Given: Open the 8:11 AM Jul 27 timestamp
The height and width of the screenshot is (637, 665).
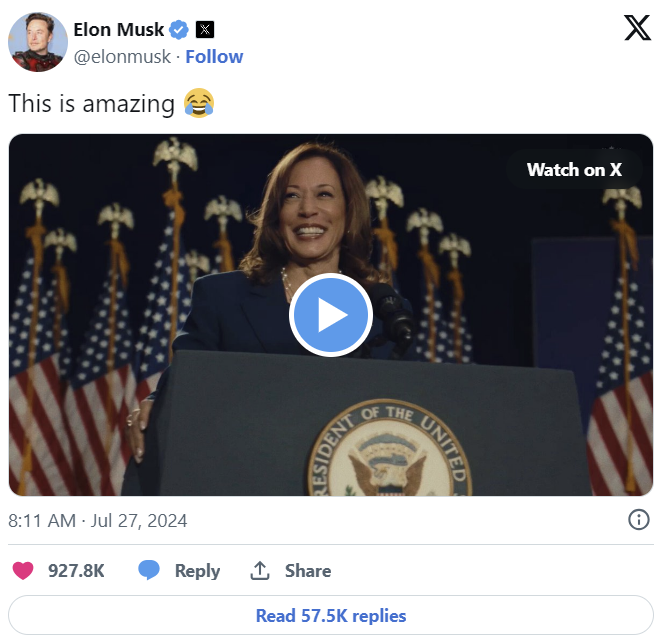Looking at the screenshot, I should [x=97, y=521].
